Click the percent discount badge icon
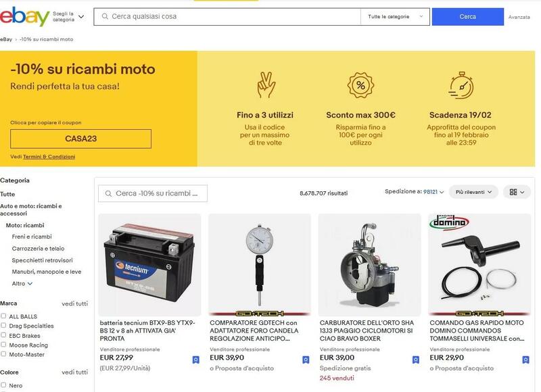The height and width of the screenshot is (392, 541). click(360, 85)
